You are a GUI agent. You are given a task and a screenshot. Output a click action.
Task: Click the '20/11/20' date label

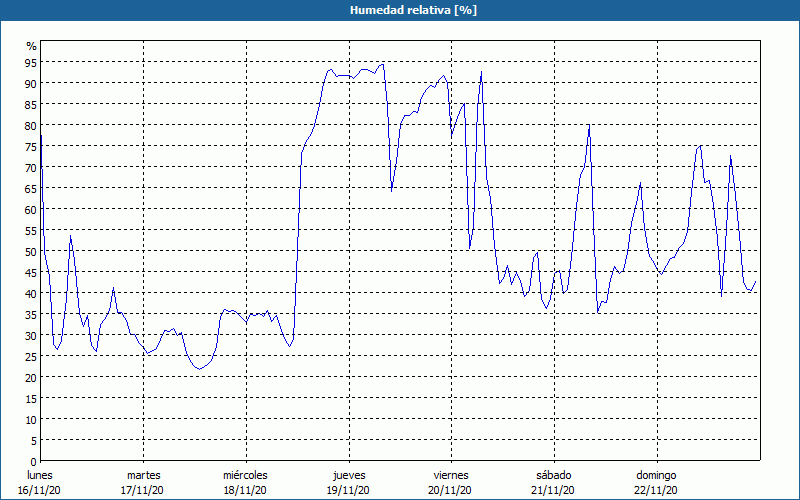450,490
